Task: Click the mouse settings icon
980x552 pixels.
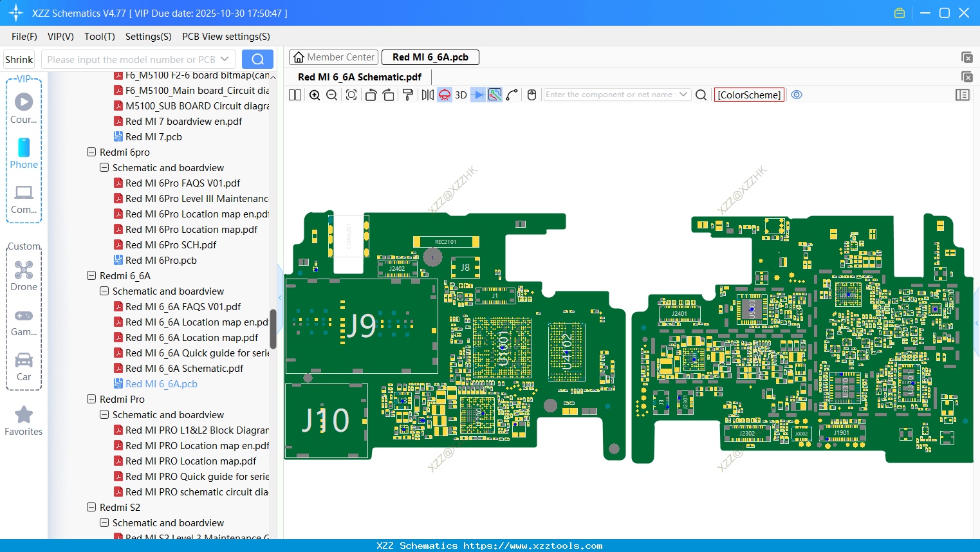Action: click(532, 95)
